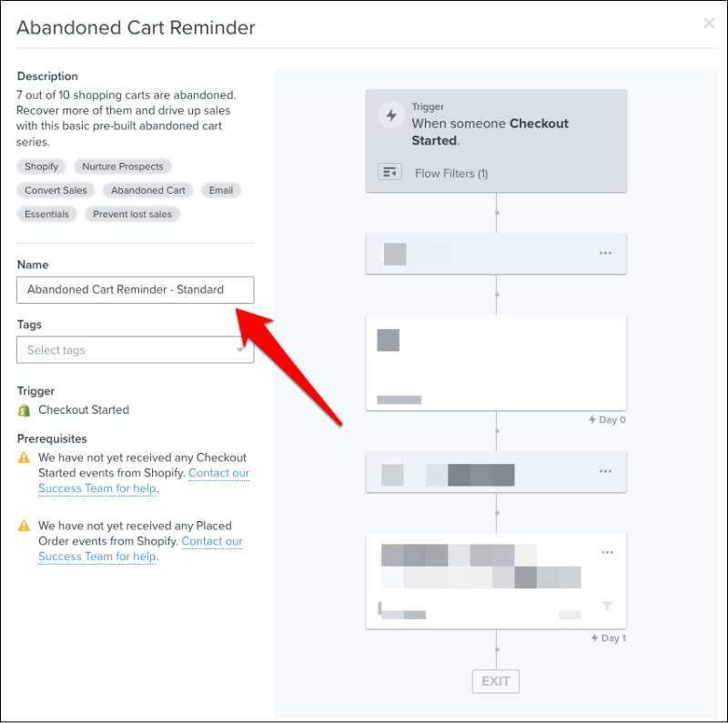The image size is (728, 723).
Task: Select the Nurture Prospects tag badge
Action: point(122,166)
